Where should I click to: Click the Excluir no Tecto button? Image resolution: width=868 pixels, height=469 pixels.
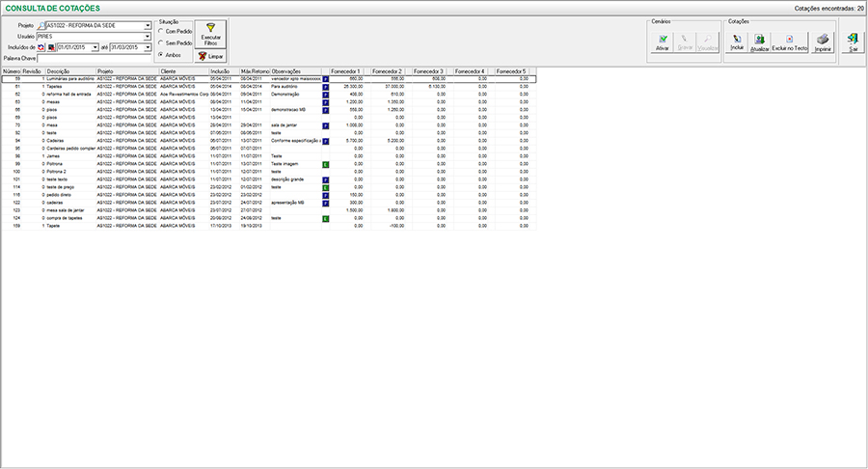click(x=790, y=42)
